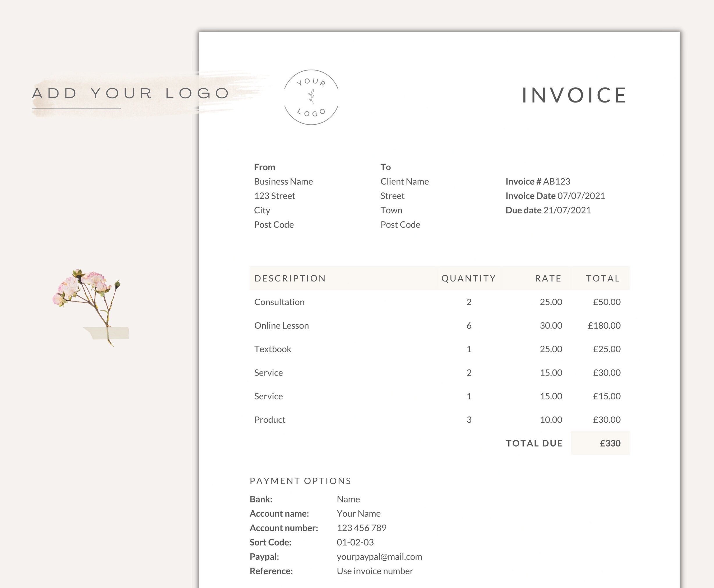The height and width of the screenshot is (588, 714).
Task: Click Service row with quantity 2
Action: (439, 373)
